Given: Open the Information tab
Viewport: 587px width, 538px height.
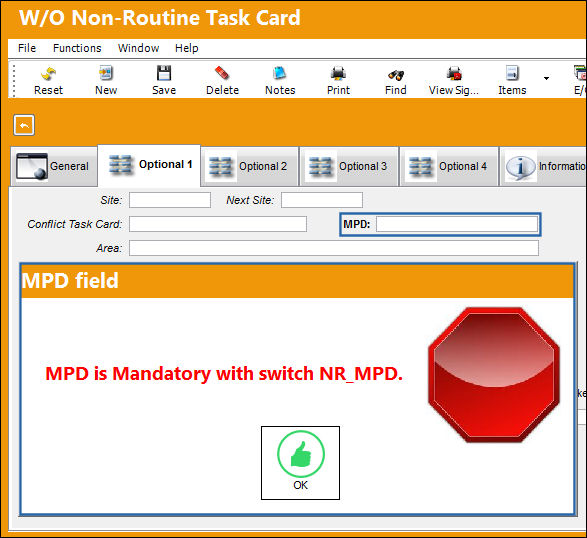Looking at the screenshot, I should coord(544,167).
